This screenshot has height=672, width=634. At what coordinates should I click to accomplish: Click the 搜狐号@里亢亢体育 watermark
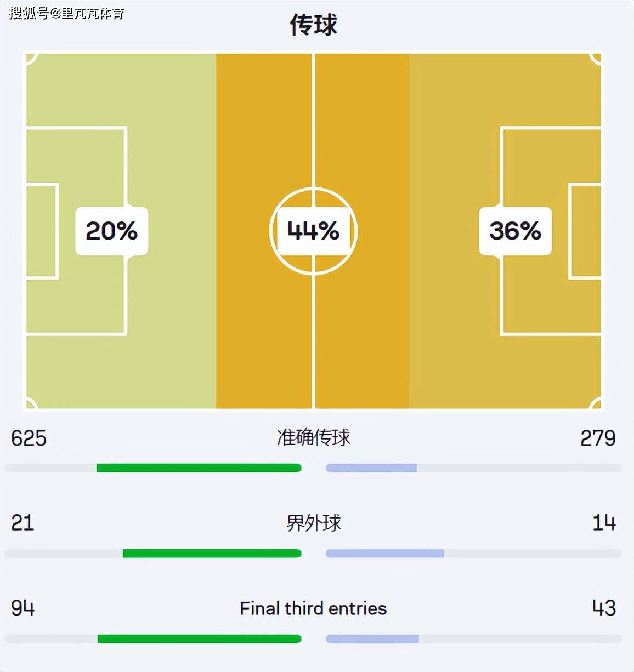coord(66,13)
